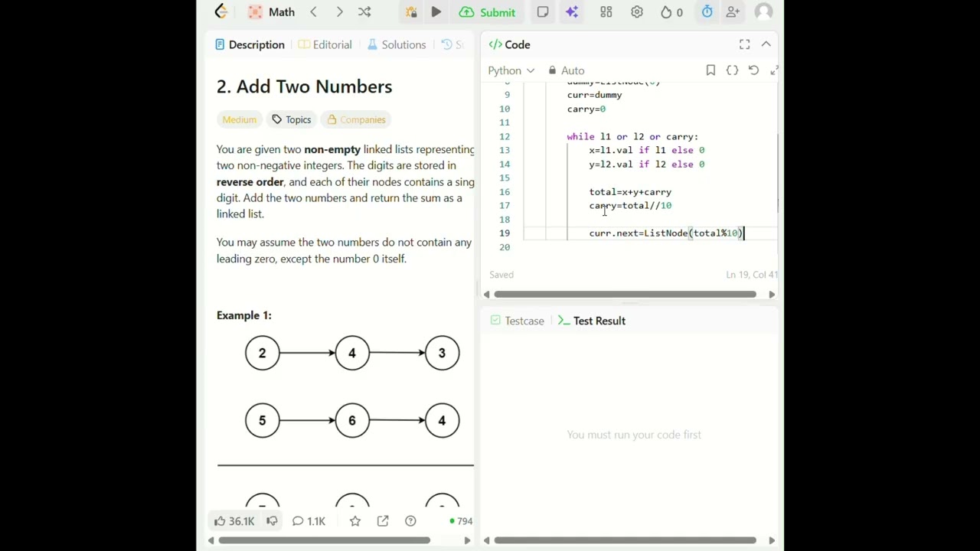Go to the previous problem arrow
The image size is (980, 551).
[x=313, y=12]
